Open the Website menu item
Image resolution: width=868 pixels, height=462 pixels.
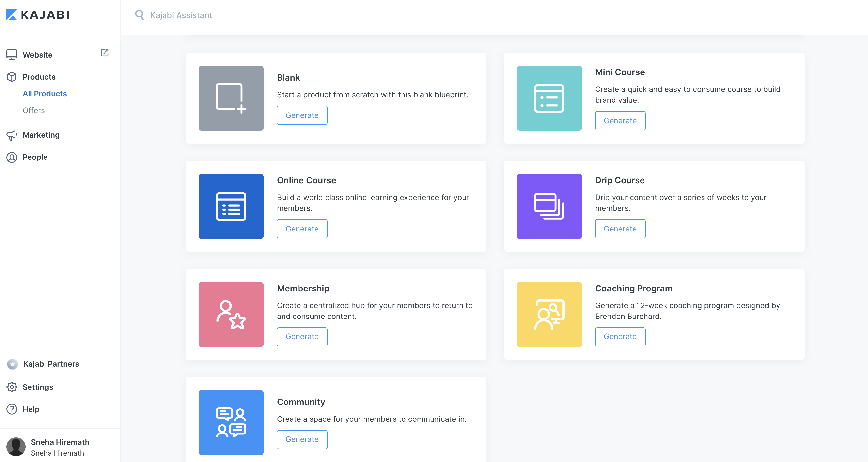[x=37, y=55]
